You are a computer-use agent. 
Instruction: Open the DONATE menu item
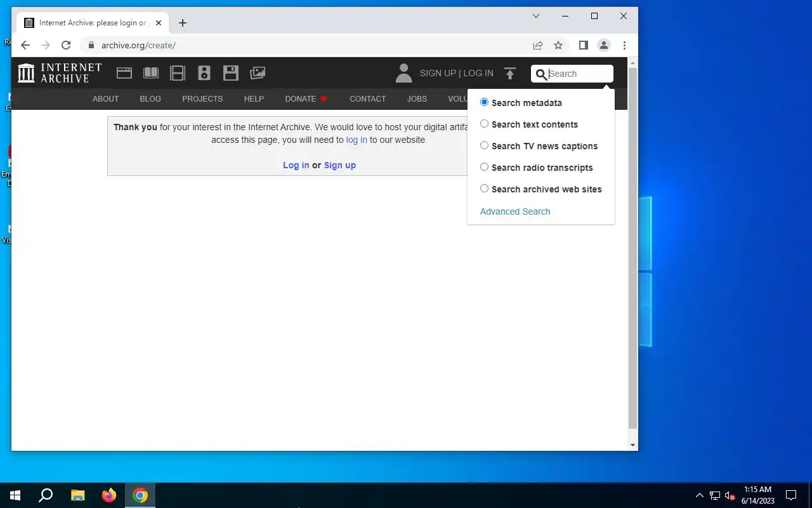tap(306, 99)
